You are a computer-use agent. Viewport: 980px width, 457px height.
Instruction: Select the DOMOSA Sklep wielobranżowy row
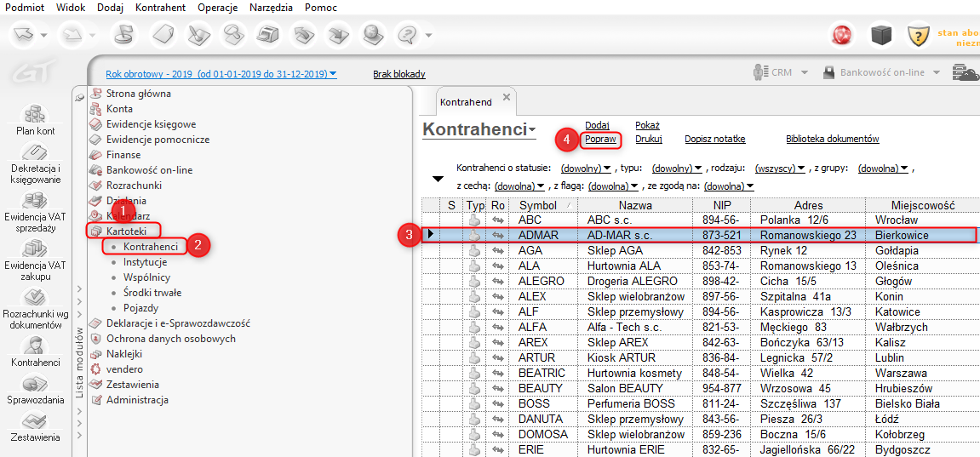pos(700,435)
